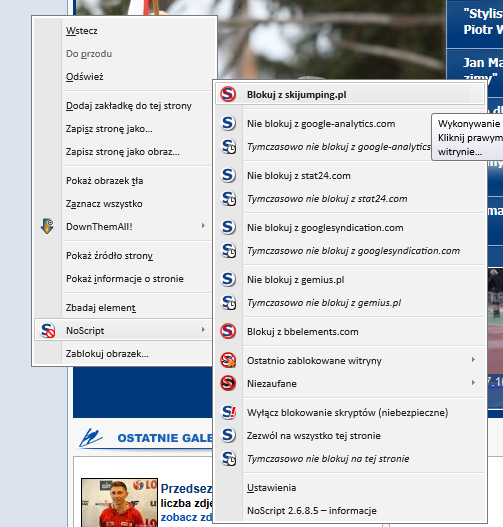Expand Ostatnio zablokowane witryny submenu arrow

(x=473, y=360)
